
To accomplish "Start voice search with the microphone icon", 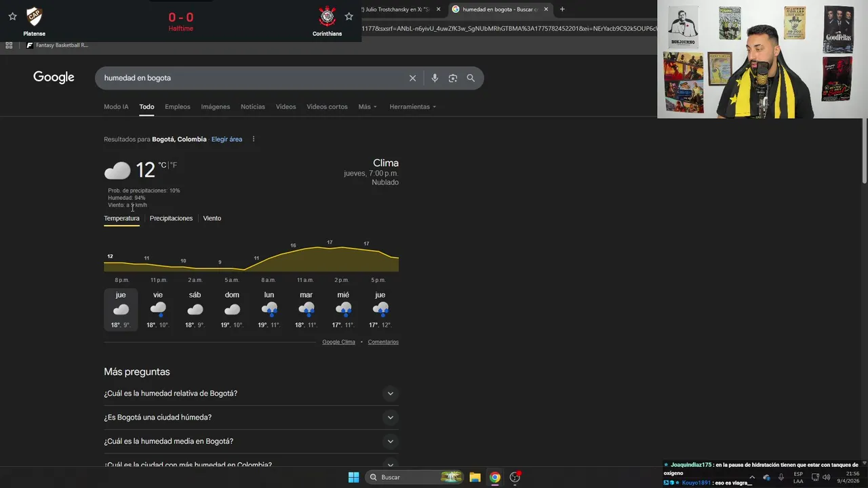I will [x=435, y=78].
